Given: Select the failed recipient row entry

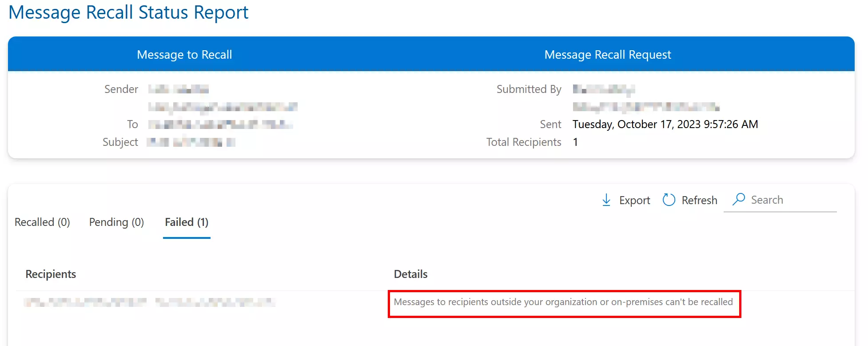Looking at the screenshot, I should [x=149, y=302].
